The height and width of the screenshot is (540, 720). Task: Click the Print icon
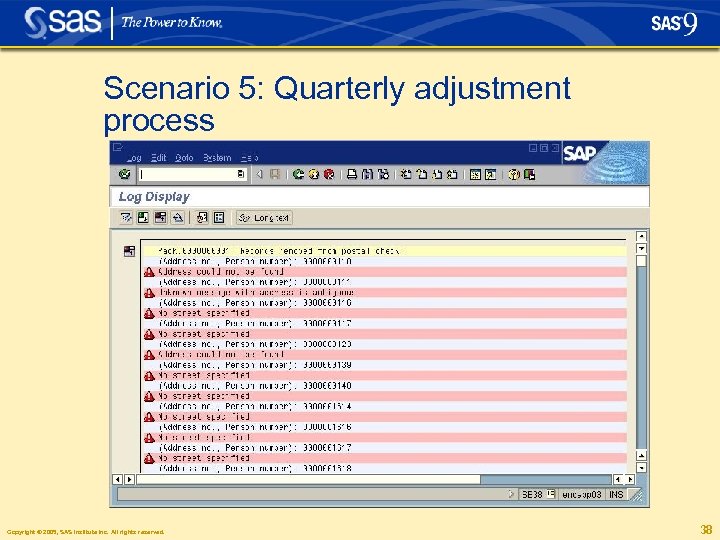352,174
